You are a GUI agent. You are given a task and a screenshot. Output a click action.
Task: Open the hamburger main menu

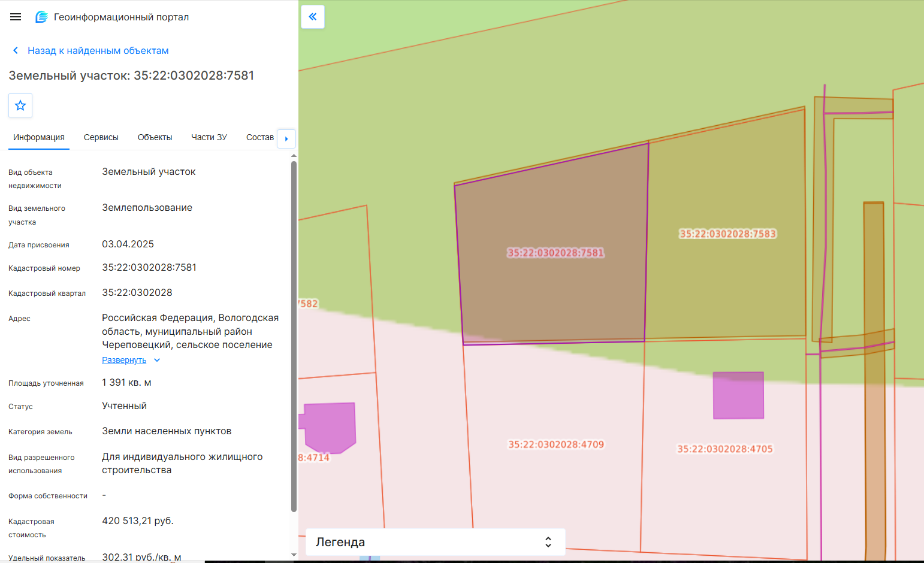pyautogui.click(x=16, y=17)
